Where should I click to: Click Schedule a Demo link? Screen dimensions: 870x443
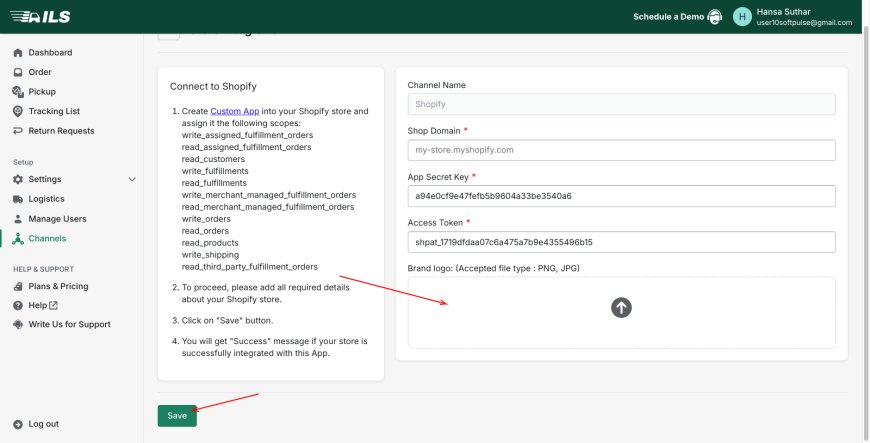click(x=669, y=17)
